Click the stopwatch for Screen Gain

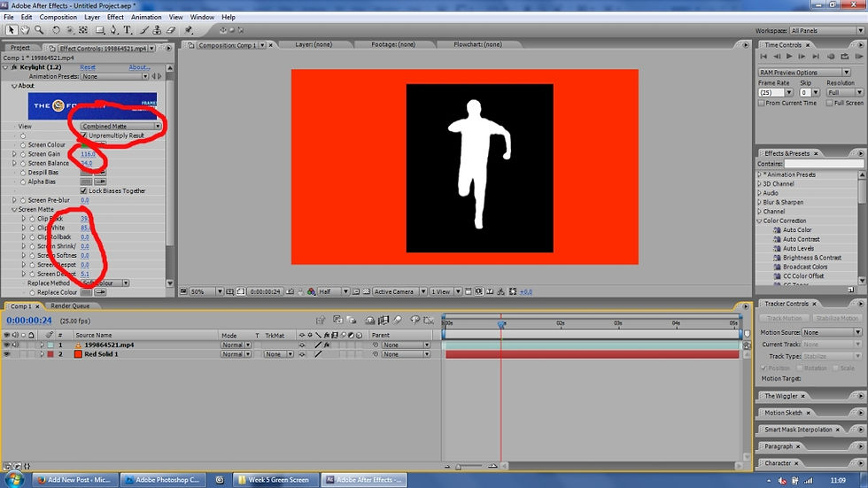click(x=23, y=154)
